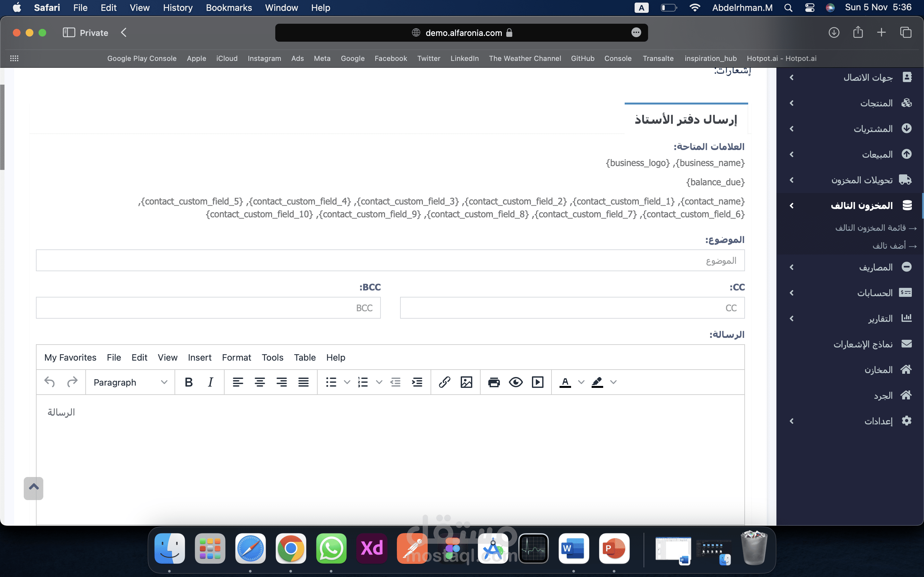Toggle italic formatting
924x577 pixels.
tap(210, 382)
